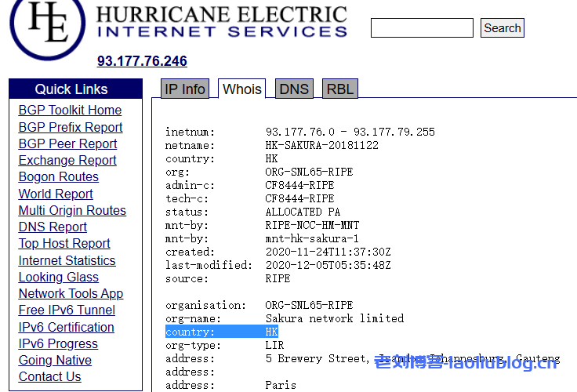This screenshot has height=392, width=577.
Task: Click the search input field
Action: [422, 27]
